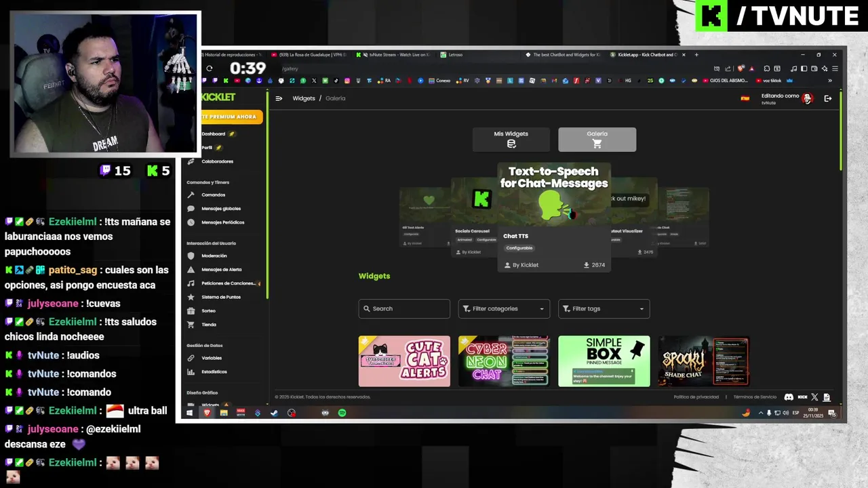The image size is (868, 488).
Task: Open Instagram bookmark in bookmarks bar
Action: 347,81
